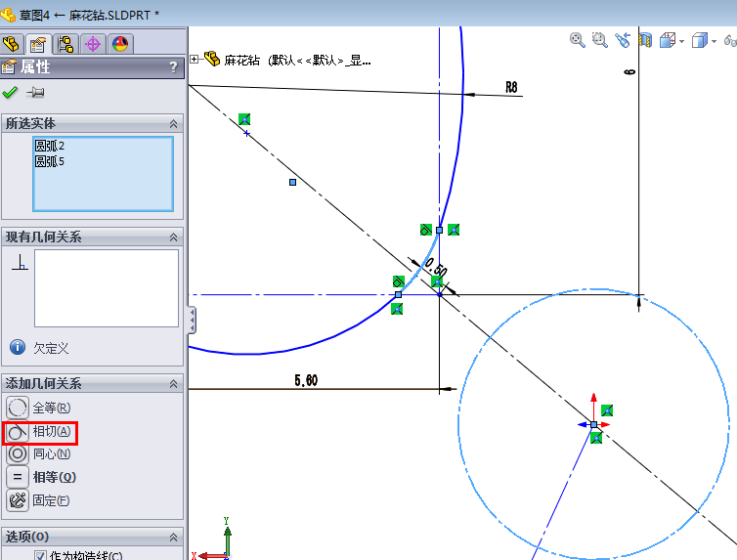Expand the 麻花钻 feature tree node
The width and height of the screenshot is (737, 560).
tap(195, 60)
